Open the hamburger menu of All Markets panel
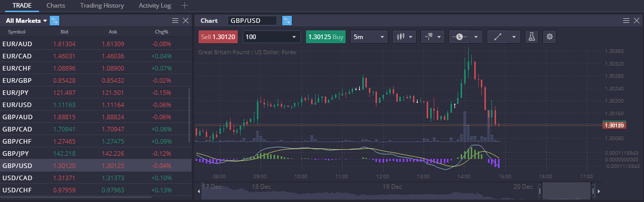The width and height of the screenshot is (644, 202). click(x=175, y=21)
